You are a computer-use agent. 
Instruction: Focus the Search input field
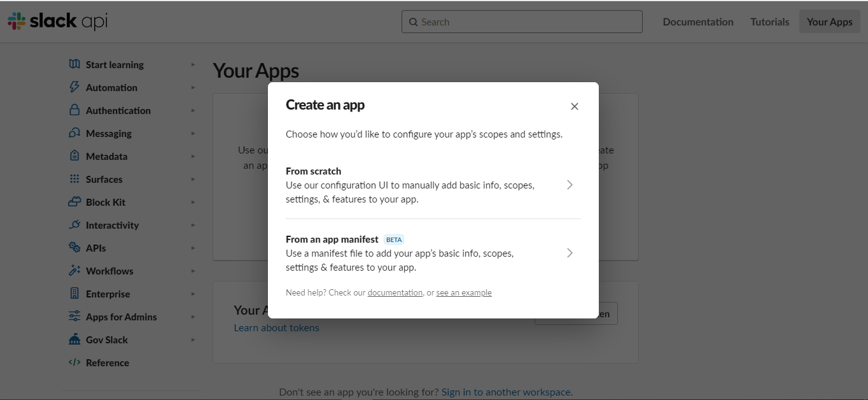point(522,22)
